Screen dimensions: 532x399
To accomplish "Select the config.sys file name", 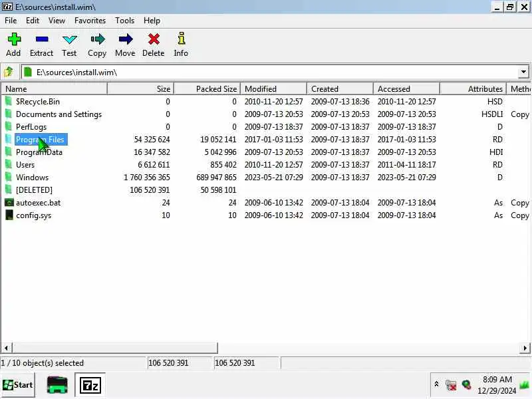I will click(34, 215).
